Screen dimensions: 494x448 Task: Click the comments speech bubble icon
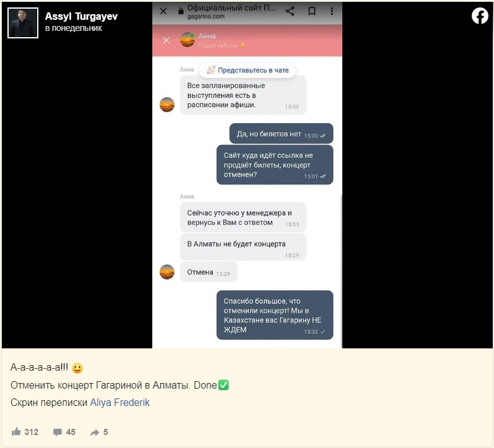(58, 432)
